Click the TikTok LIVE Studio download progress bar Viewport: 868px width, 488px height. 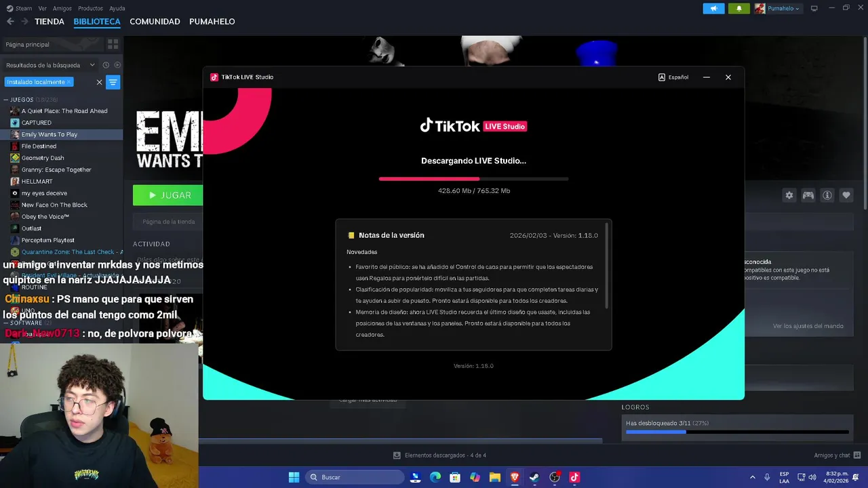pos(473,179)
